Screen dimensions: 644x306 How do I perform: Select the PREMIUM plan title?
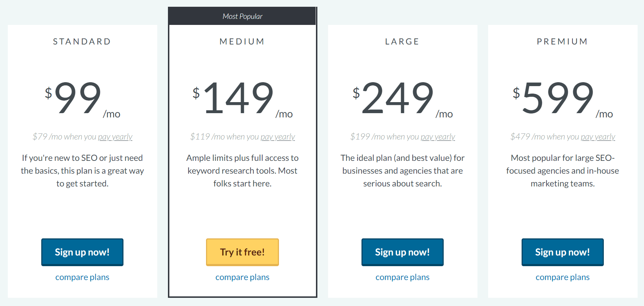coord(563,42)
